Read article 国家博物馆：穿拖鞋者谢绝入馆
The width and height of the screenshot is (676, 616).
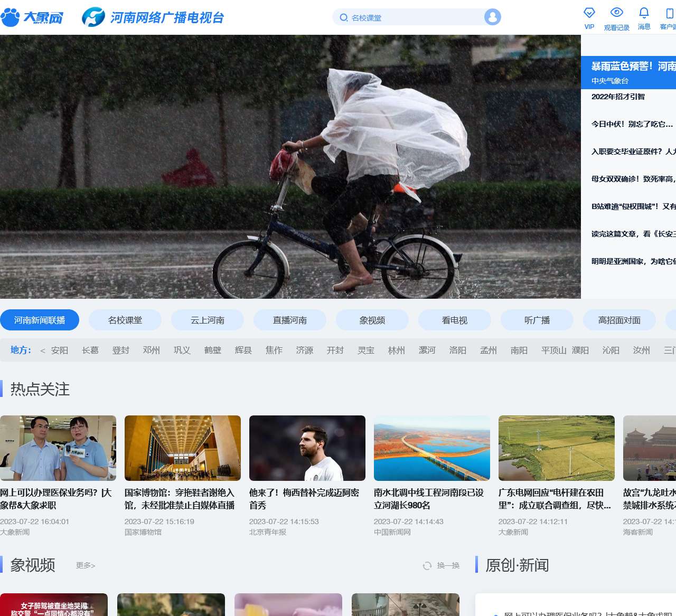click(x=180, y=499)
